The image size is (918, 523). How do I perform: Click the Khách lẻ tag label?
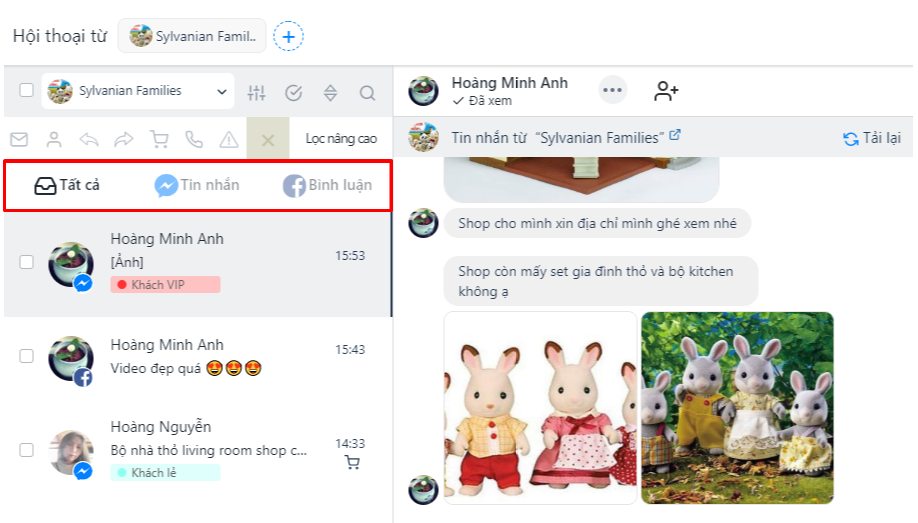tap(165, 473)
